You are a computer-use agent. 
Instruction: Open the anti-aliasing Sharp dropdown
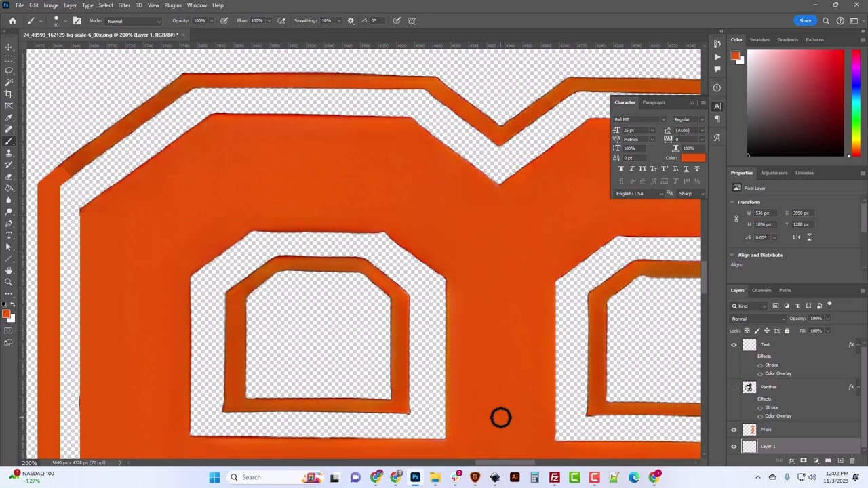(x=691, y=194)
